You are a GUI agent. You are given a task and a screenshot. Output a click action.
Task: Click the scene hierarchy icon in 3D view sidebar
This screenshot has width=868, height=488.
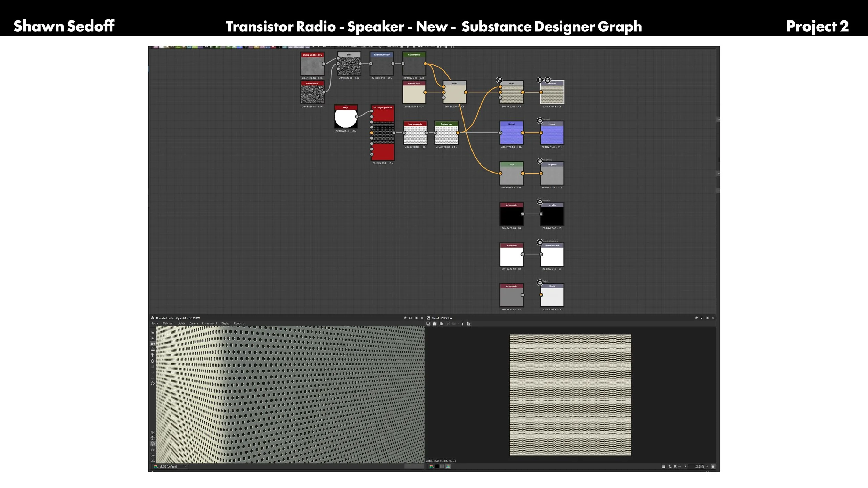pos(152,332)
